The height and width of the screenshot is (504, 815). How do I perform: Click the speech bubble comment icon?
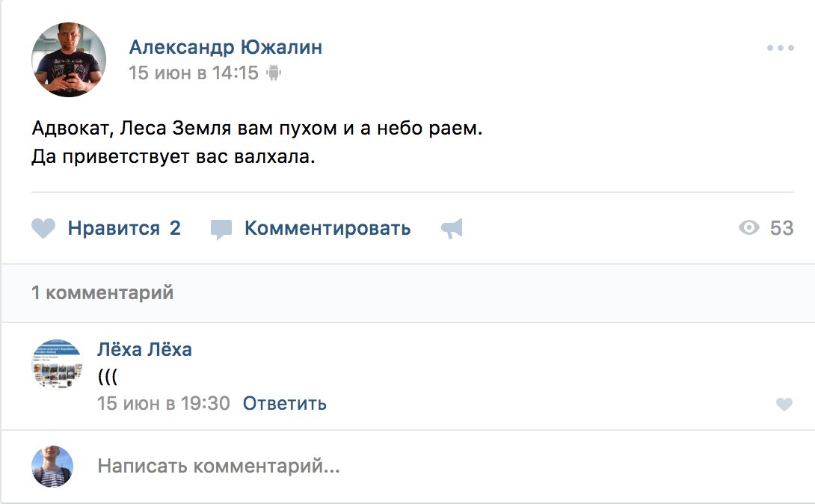click(221, 229)
